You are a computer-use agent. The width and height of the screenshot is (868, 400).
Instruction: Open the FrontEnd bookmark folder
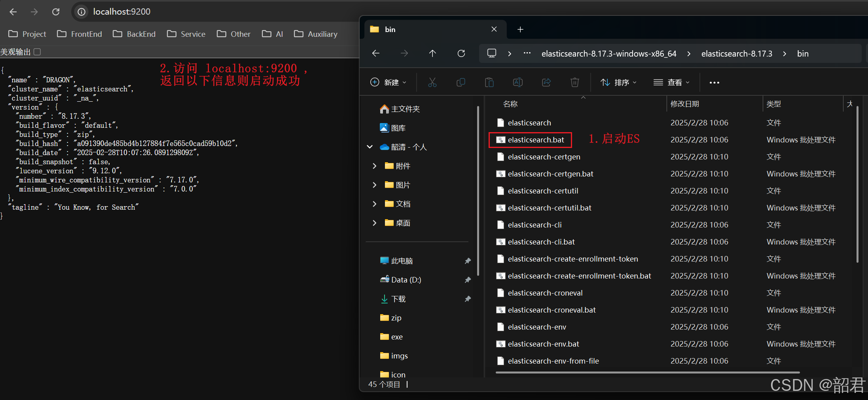[80, 34]
